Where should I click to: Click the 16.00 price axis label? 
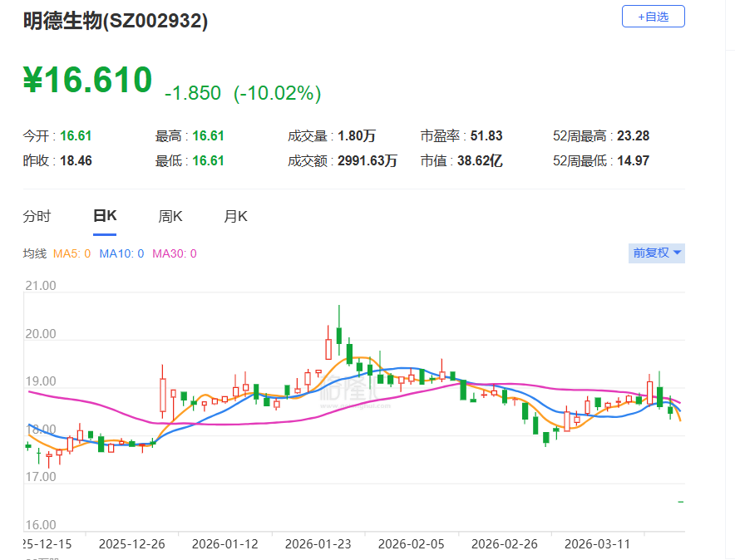(40, 525)
